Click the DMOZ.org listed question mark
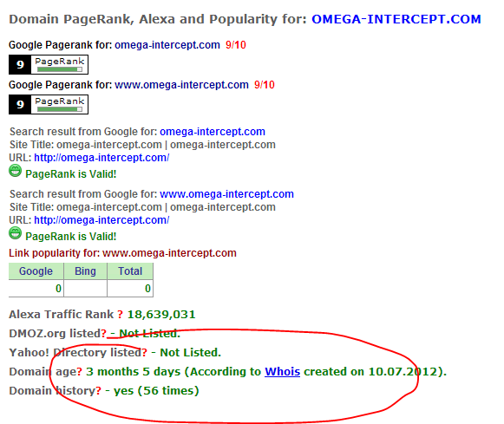The image size is (504, 424). coord(104,334)
